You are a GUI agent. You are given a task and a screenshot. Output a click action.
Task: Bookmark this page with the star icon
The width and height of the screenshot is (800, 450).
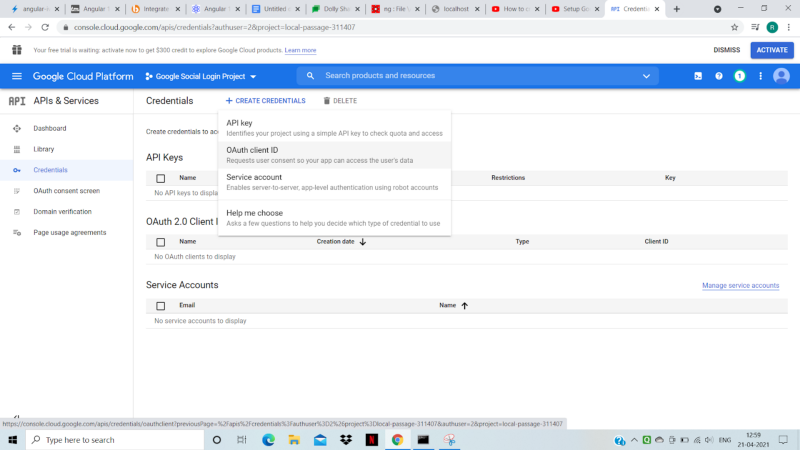734,28
